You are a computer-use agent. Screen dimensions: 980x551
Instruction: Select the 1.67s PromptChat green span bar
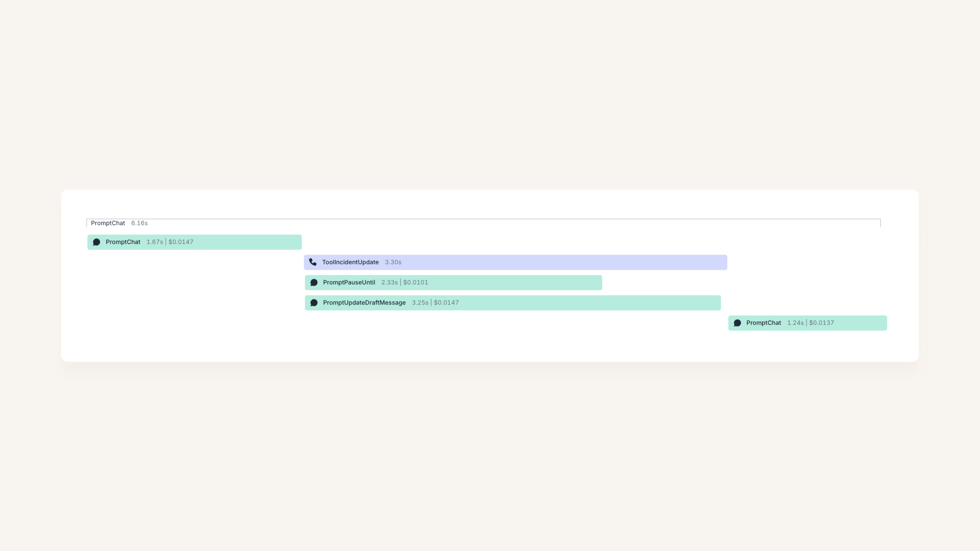point(194,242)
